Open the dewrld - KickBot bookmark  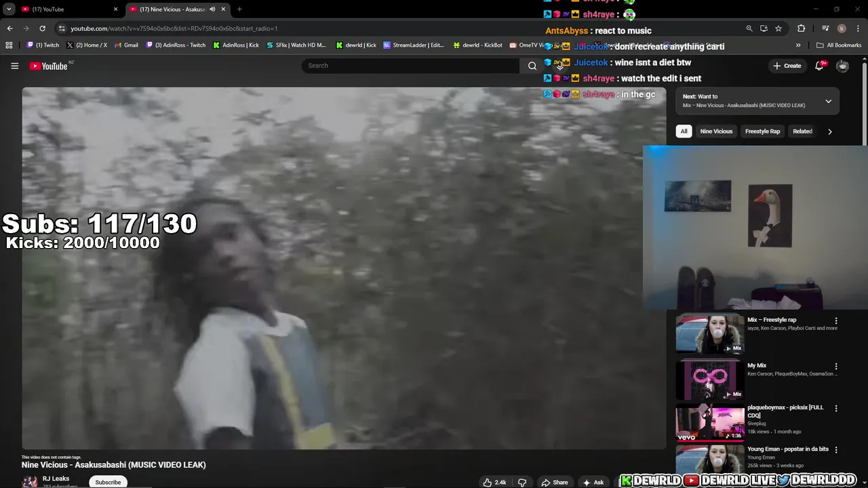(477, 45)
